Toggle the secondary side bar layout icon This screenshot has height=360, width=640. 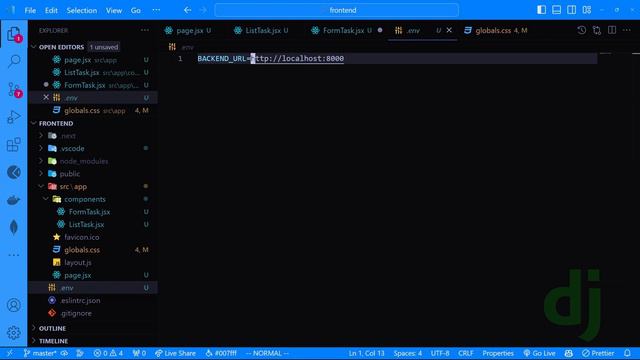tap(571, 10)
